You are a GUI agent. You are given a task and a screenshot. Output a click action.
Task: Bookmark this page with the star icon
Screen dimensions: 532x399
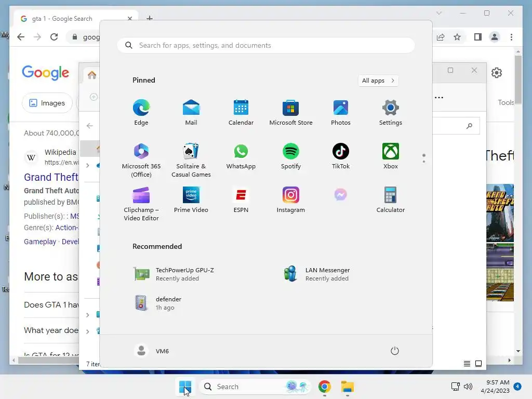point(457,37)
